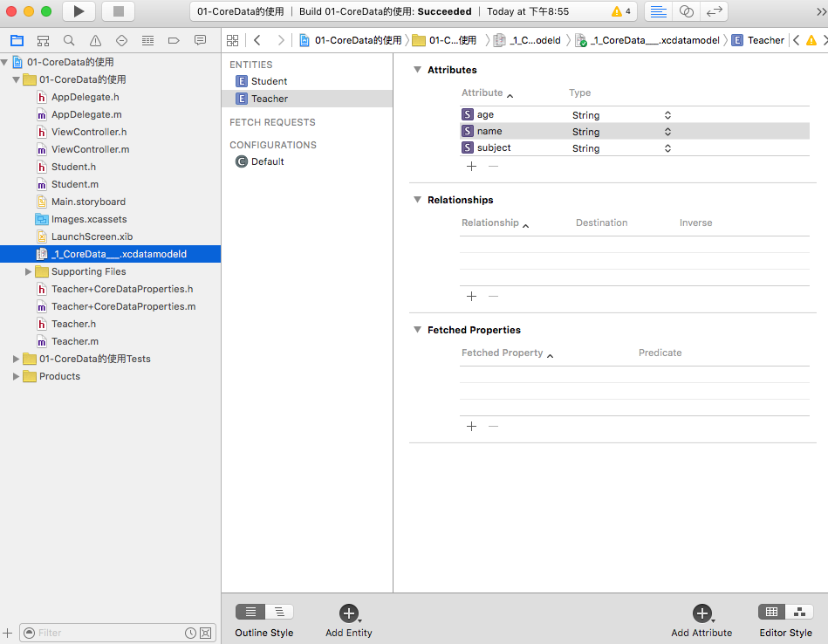Screen dimensions: 828x644
Task: Collapse the Fetched Properties section
Action: click(x=417, y=330)
